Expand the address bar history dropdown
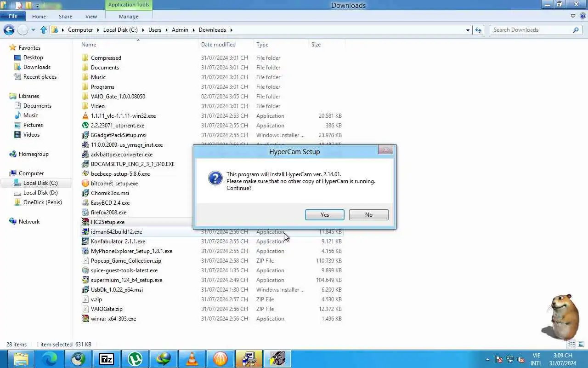The height and width of the screenshot is (368, 588). point(468,30)
